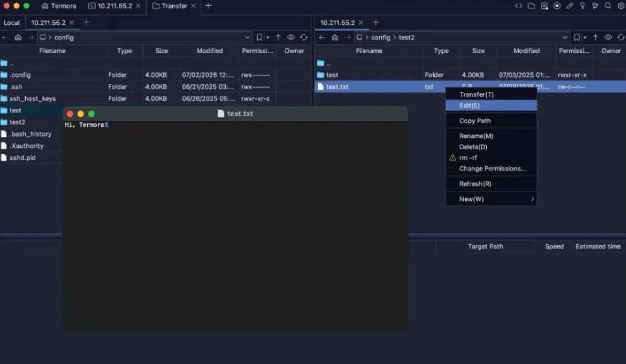
Task: Open right panel bookmarks dropdown arrow
Action: (585, 37)
